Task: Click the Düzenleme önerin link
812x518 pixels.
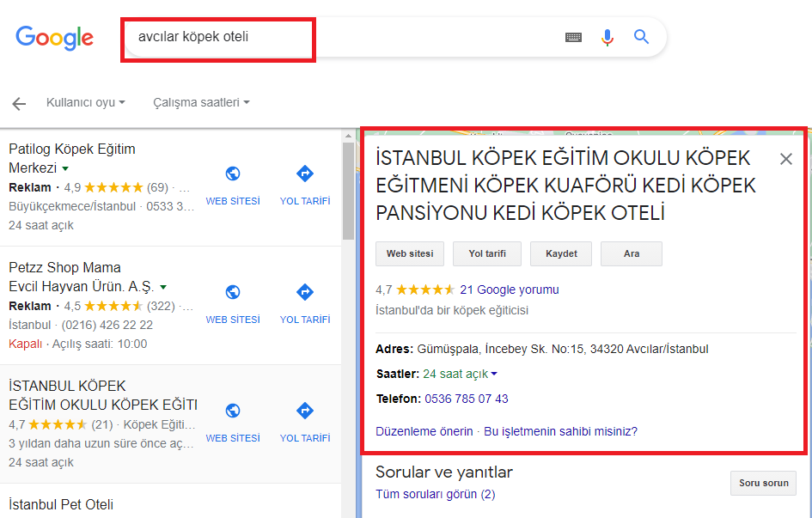Action: click(424, 431)
